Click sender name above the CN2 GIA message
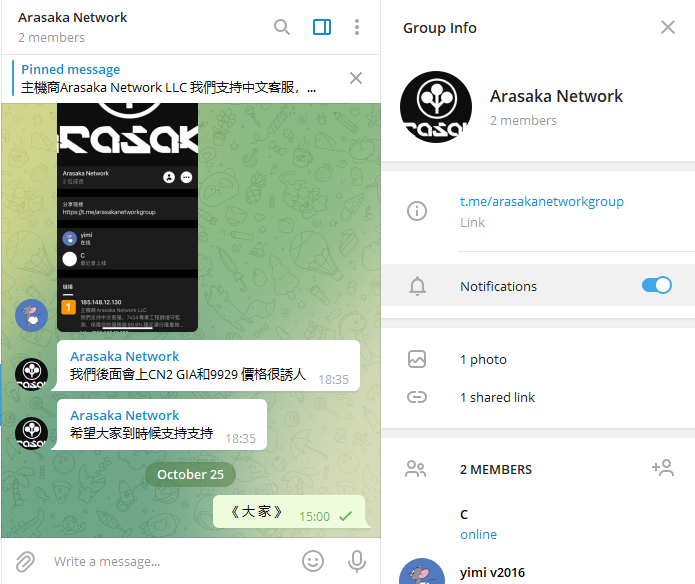This screenshot has width=695, height=584. pyautogui.click(x=125, y=357)
